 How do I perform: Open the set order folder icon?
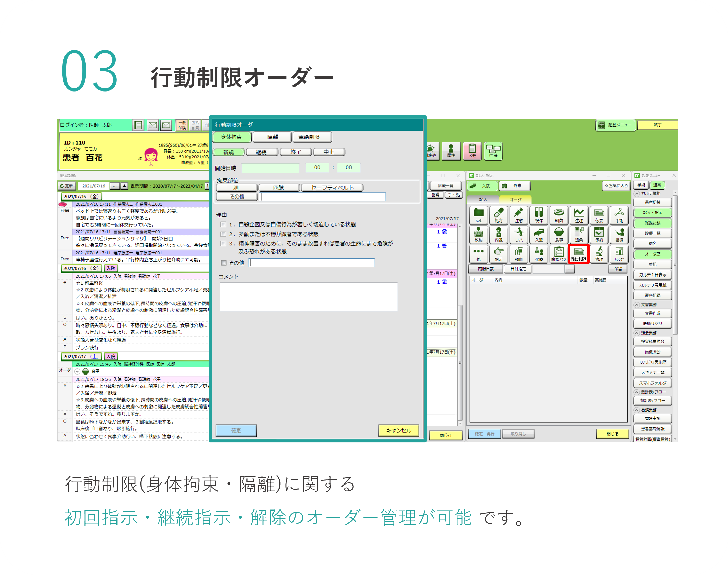click(478, 215)
